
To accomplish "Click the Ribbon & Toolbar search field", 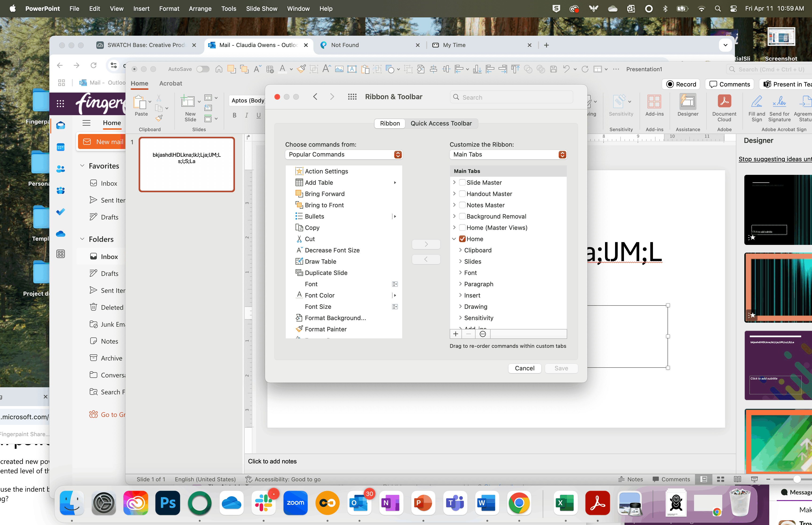I will point(511,98).
